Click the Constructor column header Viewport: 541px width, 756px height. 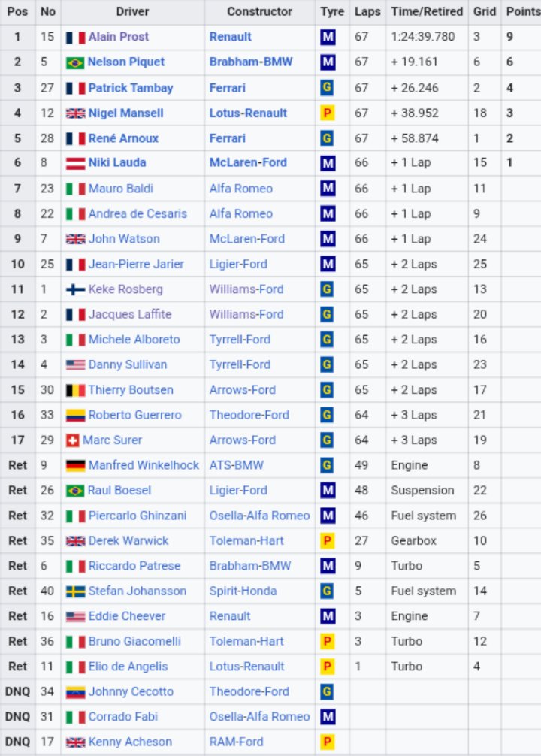coord(259,11)
